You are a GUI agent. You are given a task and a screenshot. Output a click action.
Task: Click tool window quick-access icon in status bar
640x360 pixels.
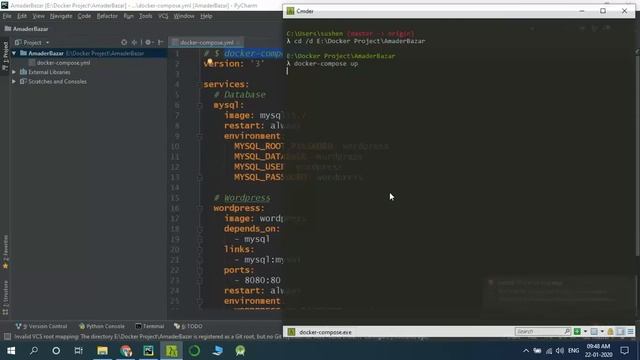click(7, 337)
